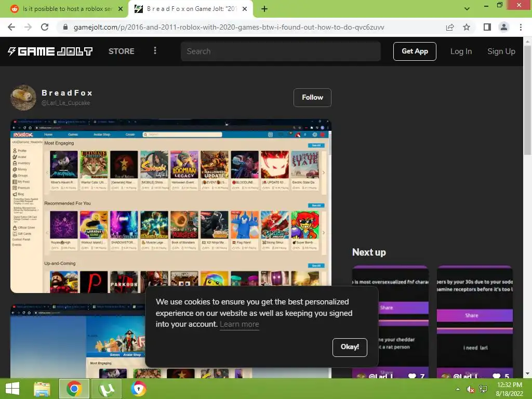Open the Chrome profile icon
Image resolution: width=532 pixels, height=399 pixels.
[x=504, y=27]
